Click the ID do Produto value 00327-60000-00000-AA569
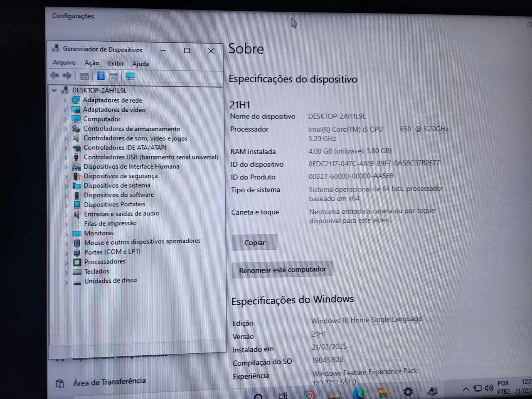Viewport: 532px width, 399px height. tap(351, 176)
